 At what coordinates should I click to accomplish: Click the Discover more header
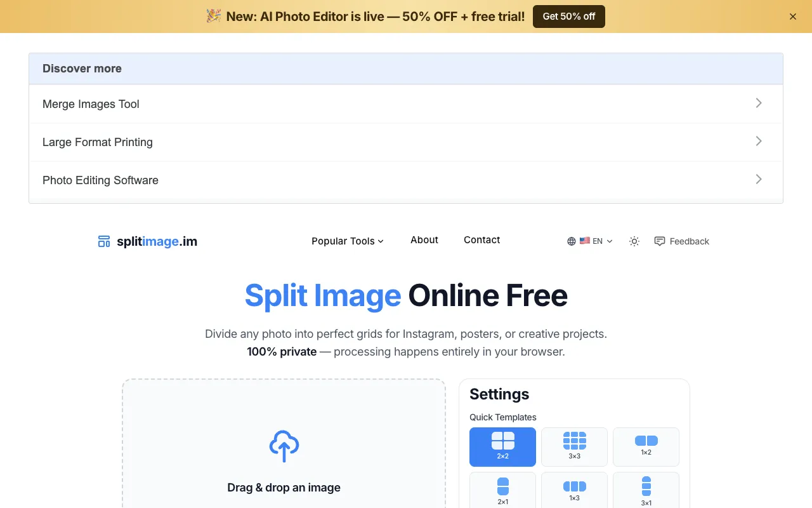click(x=406, y=69)
